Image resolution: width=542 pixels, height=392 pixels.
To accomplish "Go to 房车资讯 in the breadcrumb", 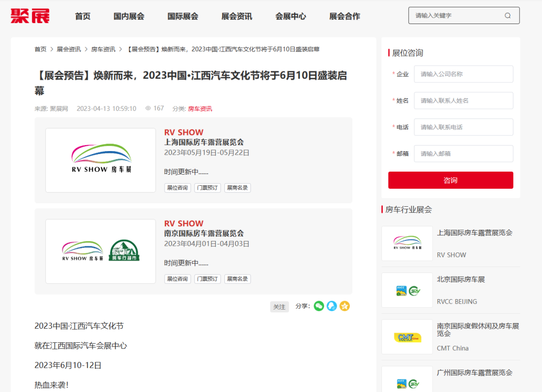I will [x=103, y=49].
